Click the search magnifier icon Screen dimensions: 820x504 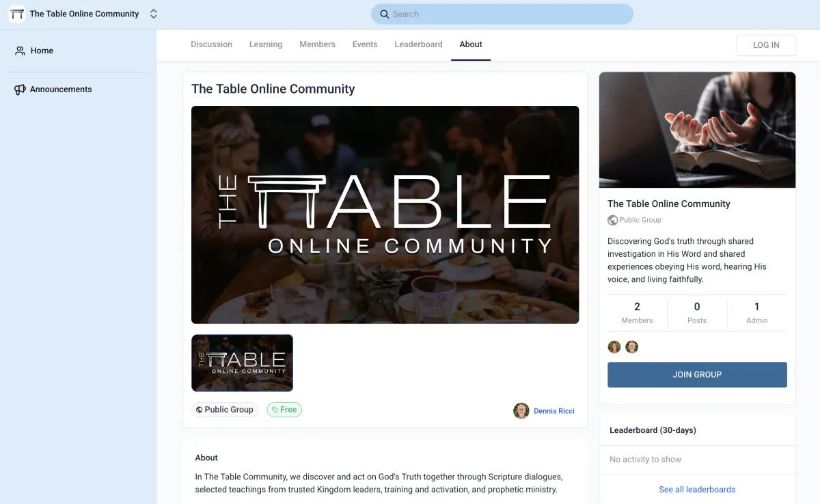(x=385, y=14)
